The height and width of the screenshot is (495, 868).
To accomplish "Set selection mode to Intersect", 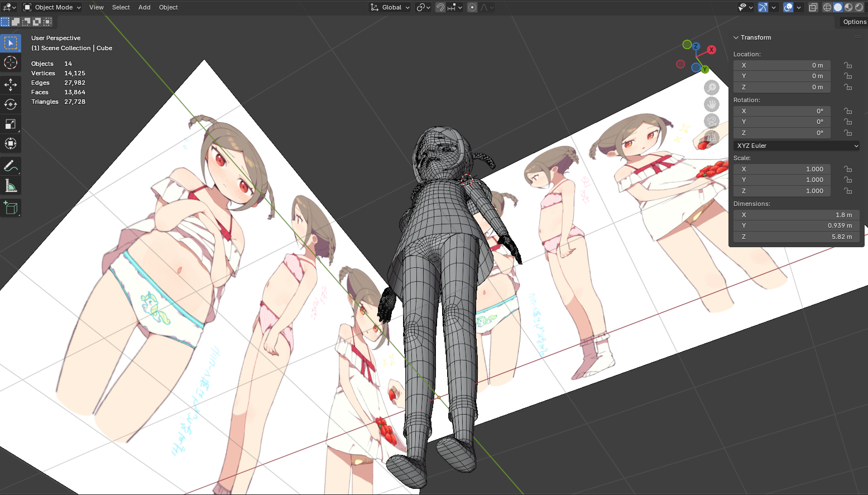I will point(47,22).
